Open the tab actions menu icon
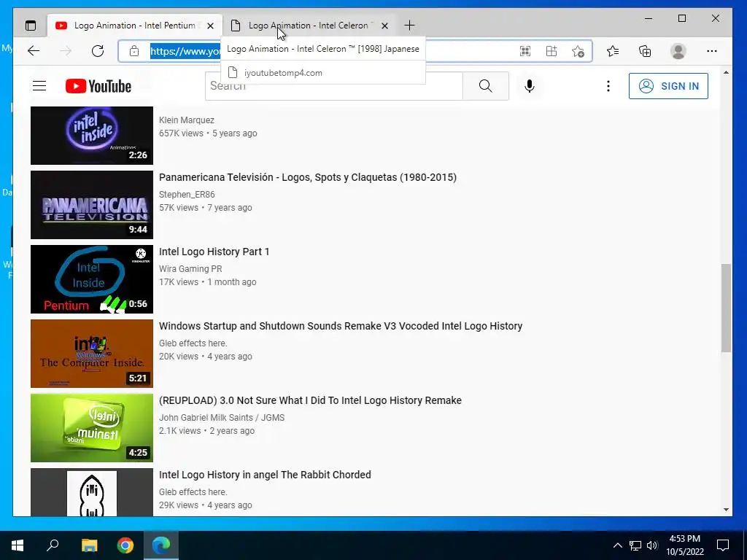Viewport: 747px width, 560px height. [31, 26]
